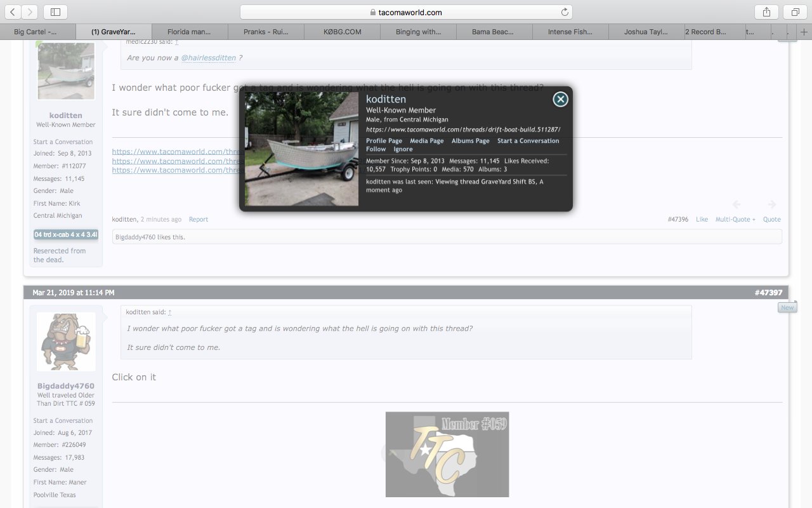The image size is (812, 508).
Task: Go forward with Safari's forward arrow
Action: pos(30,12)
